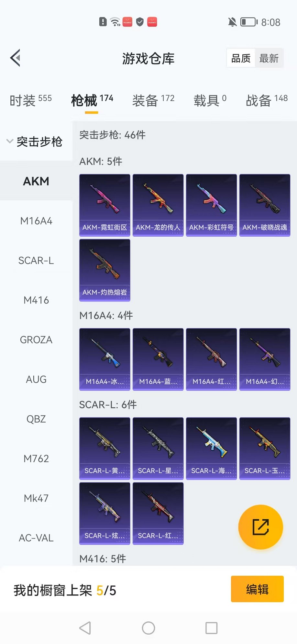Select AC-VAL in the sidebar

(x=36, y=538)
